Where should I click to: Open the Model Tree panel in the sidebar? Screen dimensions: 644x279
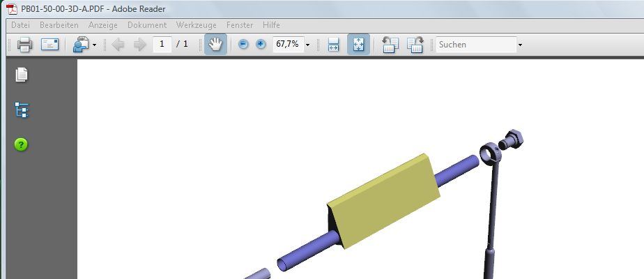point(22,110)
